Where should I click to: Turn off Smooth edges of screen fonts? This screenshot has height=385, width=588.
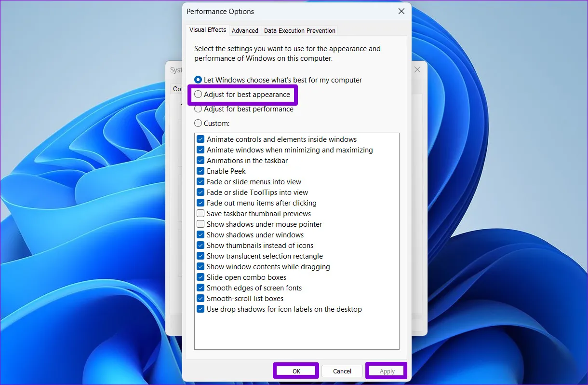[x=200, y=288]
